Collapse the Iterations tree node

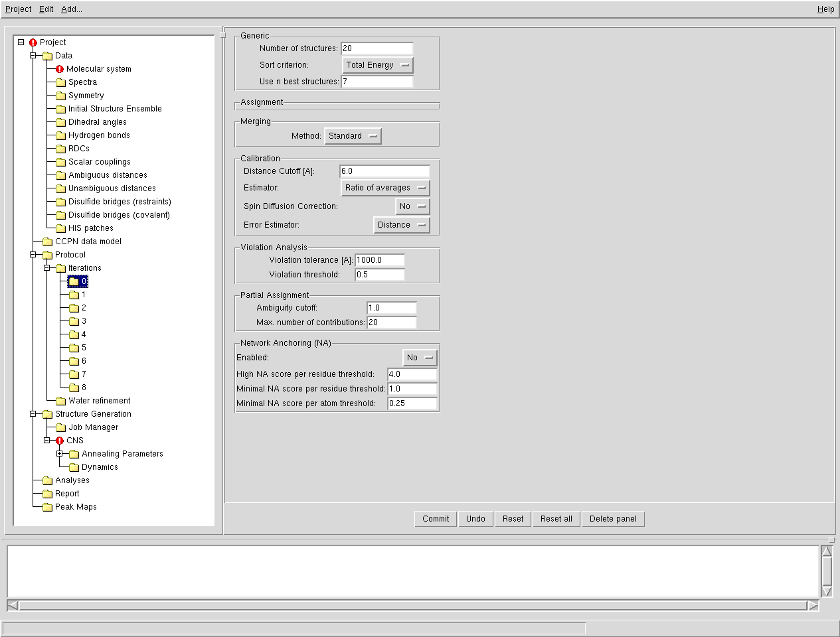coord(46,268)
